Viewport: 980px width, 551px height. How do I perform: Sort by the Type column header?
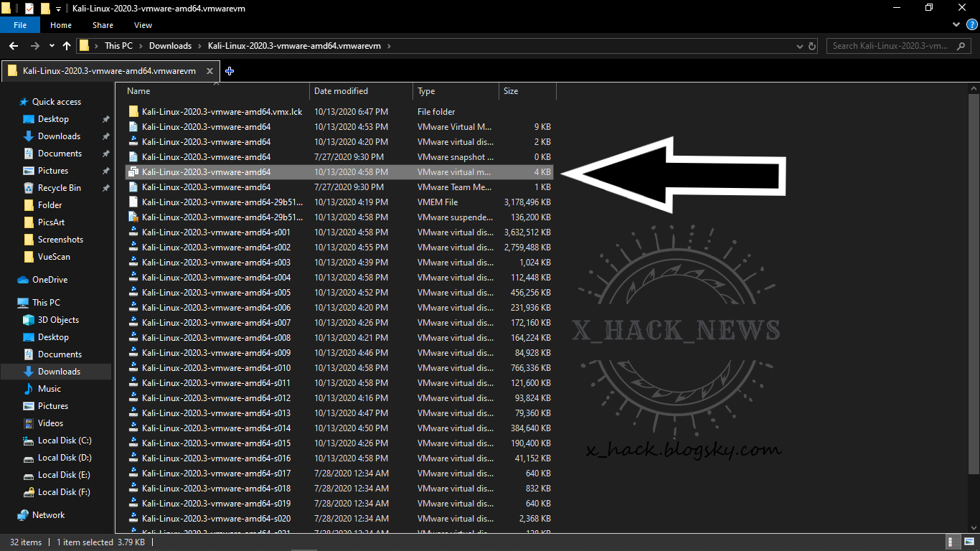[x=426, y=91]
